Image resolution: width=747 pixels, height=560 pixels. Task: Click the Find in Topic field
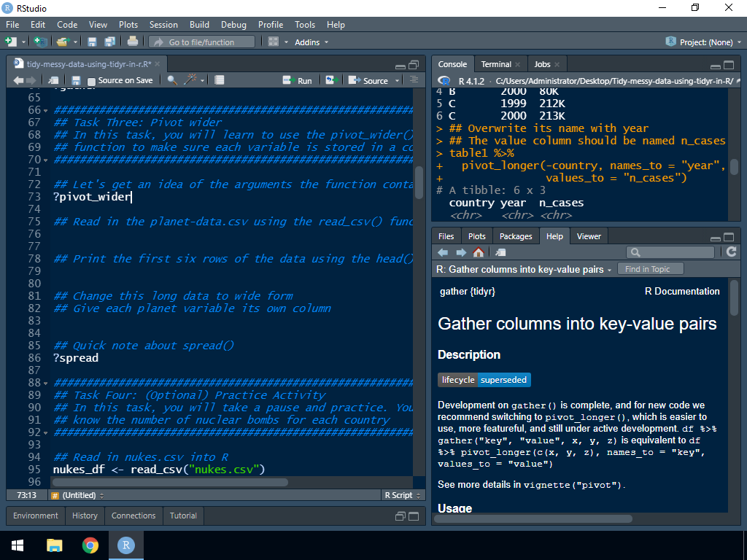(x=651, y=269)
